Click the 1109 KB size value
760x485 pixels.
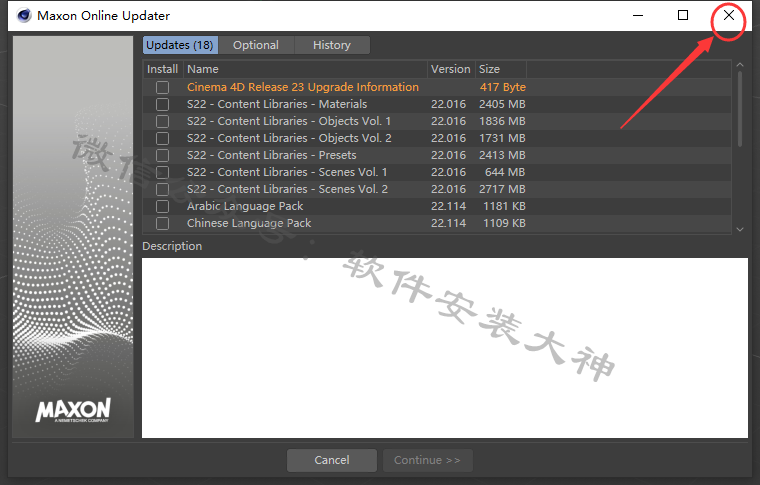click(x=504, y=223)
